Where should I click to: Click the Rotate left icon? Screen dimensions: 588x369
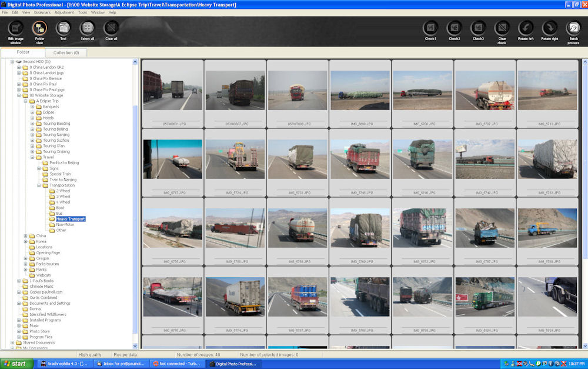(x=526, y=28)
